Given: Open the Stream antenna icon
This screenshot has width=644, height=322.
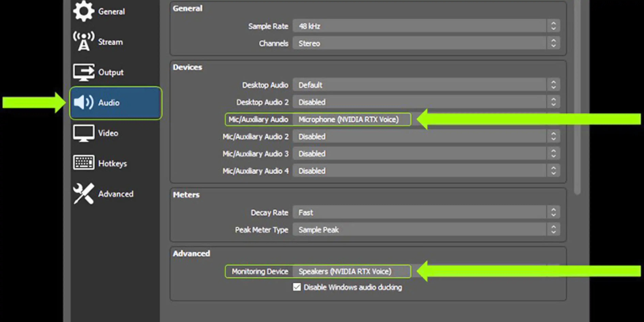Looking at the screenshot, I should (x=83, y=41).
